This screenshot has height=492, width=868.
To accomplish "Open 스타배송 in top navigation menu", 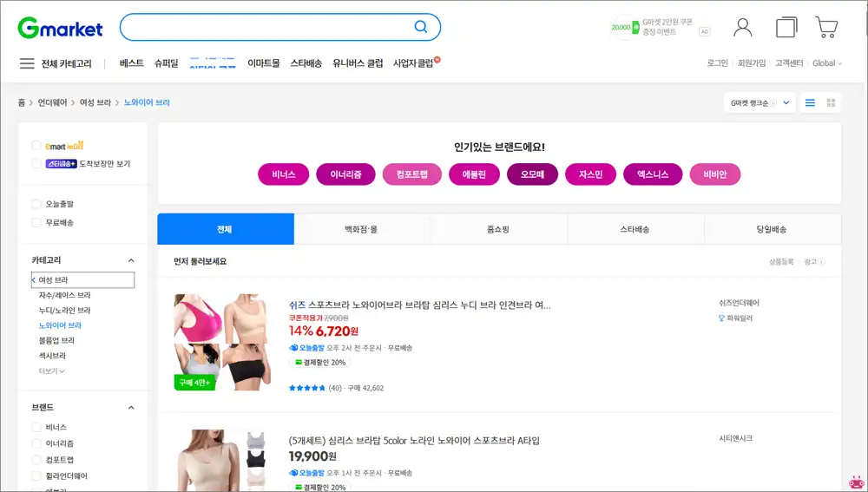I will click(x=306, y=63).
